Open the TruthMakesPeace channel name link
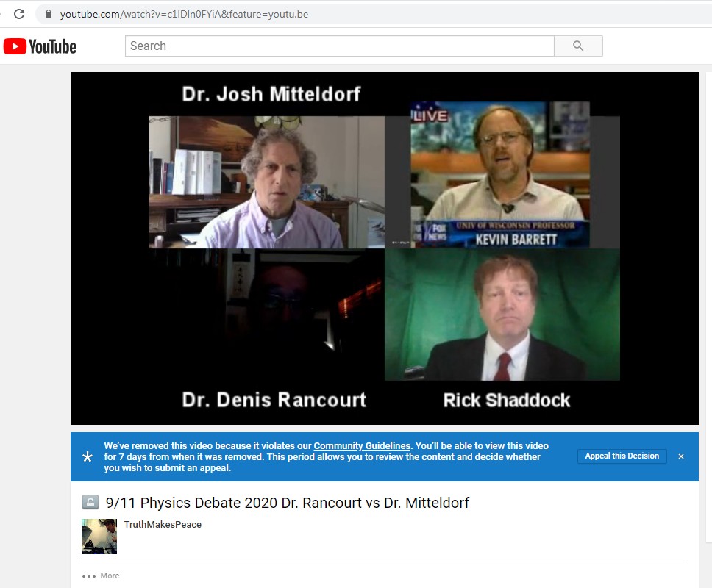Image resolution: width=712 pixels, height=588 pixels. [x=163, y=525]
